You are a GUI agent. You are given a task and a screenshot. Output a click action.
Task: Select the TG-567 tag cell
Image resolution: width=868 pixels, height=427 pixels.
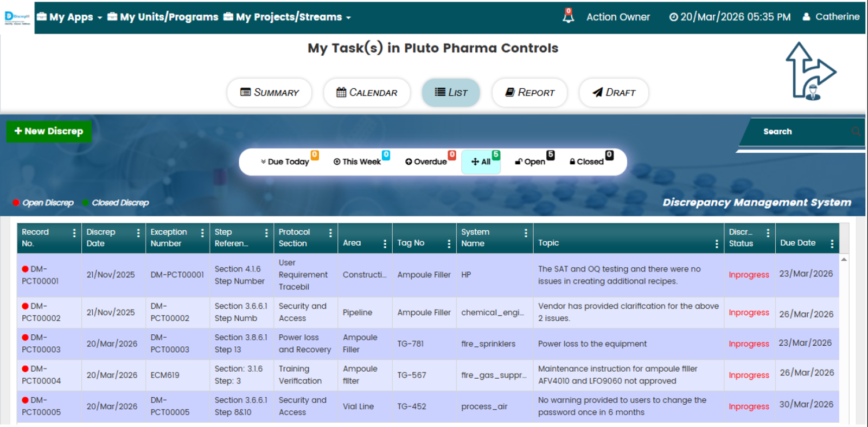[x=412, y=375]
